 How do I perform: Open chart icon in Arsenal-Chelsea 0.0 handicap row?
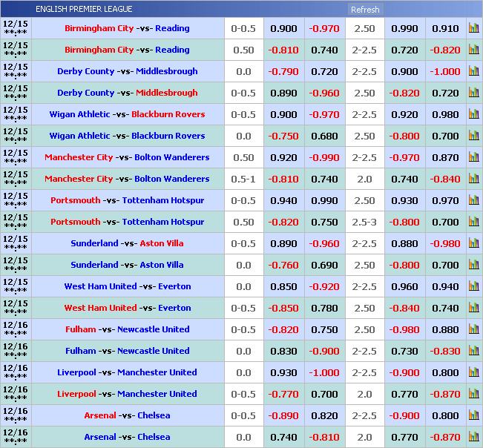[473, 437]
